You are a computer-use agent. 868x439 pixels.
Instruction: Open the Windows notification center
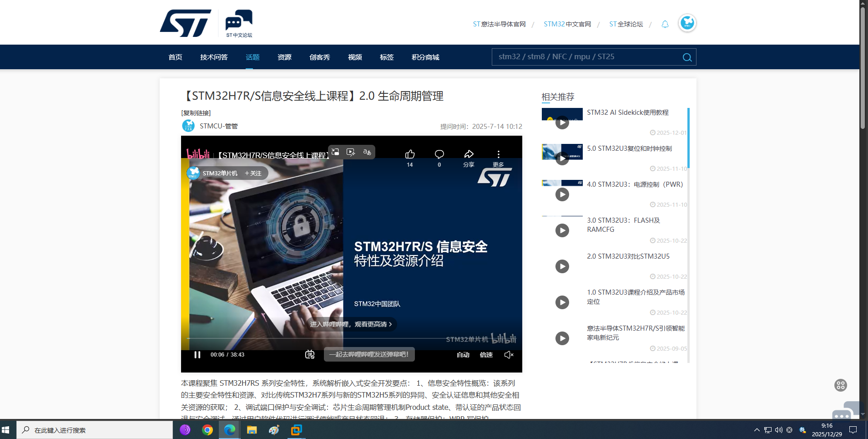[853, 430]
